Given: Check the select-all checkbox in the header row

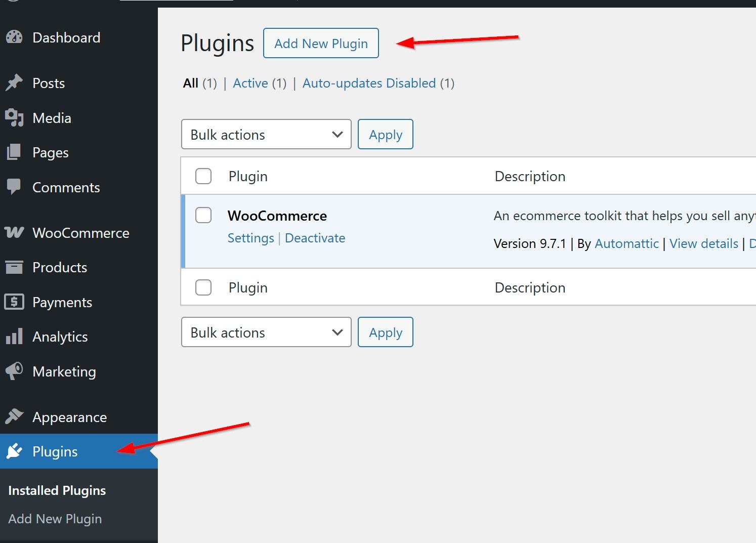Looking at the screenshot, I should (203, 176).
